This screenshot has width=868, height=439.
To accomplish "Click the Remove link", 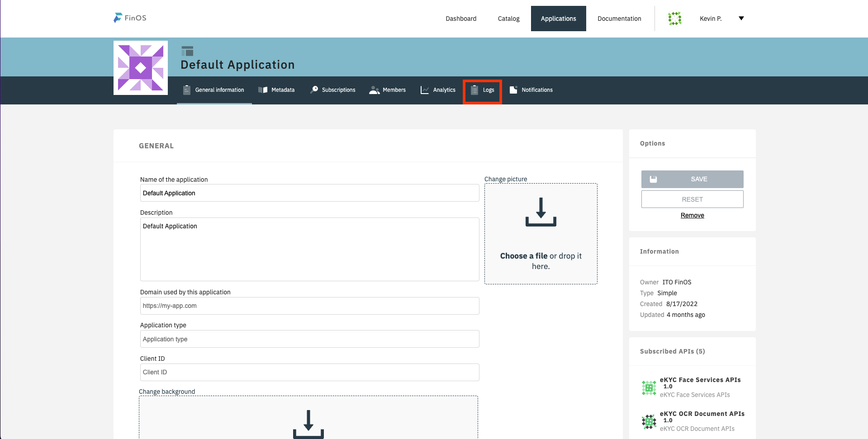I will coord(692,215).
